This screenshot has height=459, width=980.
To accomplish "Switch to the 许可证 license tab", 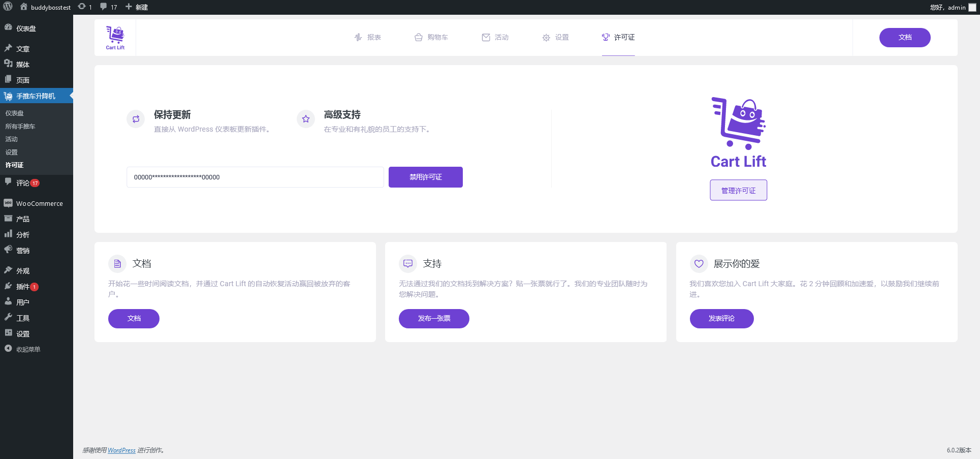I will (618, 37).
